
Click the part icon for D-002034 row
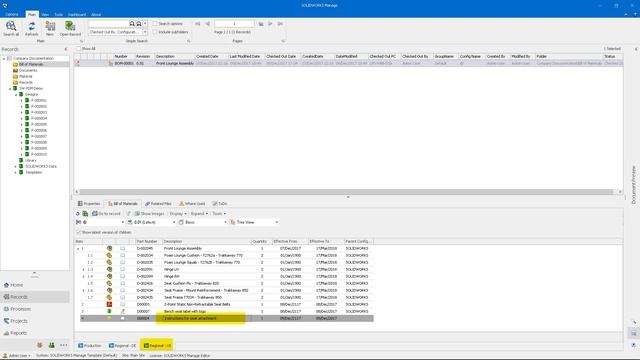109,255
